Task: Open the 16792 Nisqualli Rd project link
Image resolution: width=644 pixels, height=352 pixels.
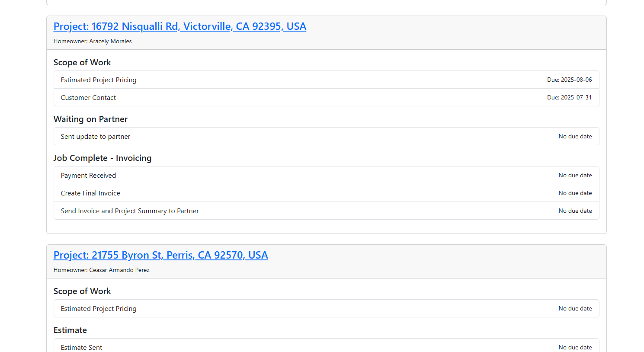Action: [179, 26]
